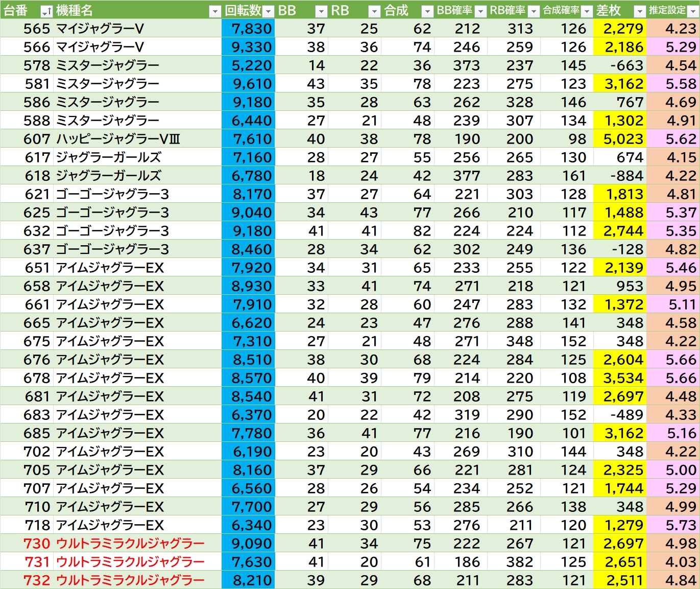Viewport: 700px width, 589px height.
Task: Click 推定設定 value 5.29 in row 566
Action: [x=673, y=47]
